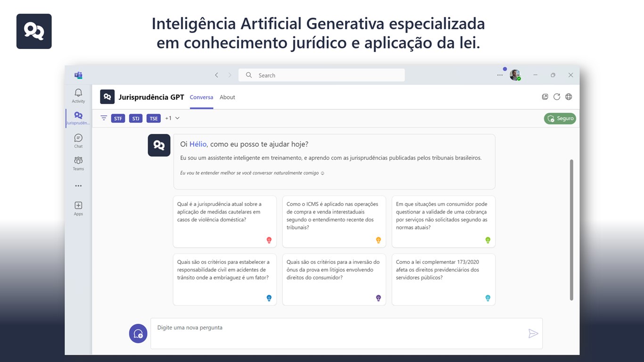Click the orange lightbulb on the ICMS card
Viewport: 644px width, 362px height.
[378, 240]
